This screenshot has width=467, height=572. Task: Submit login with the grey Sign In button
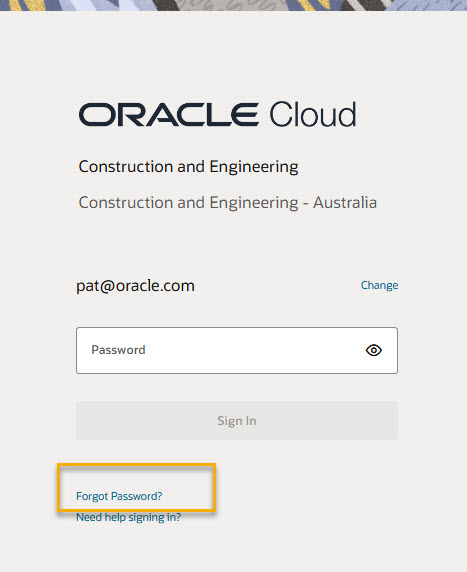pyautogui.click(x=237, y=421)
